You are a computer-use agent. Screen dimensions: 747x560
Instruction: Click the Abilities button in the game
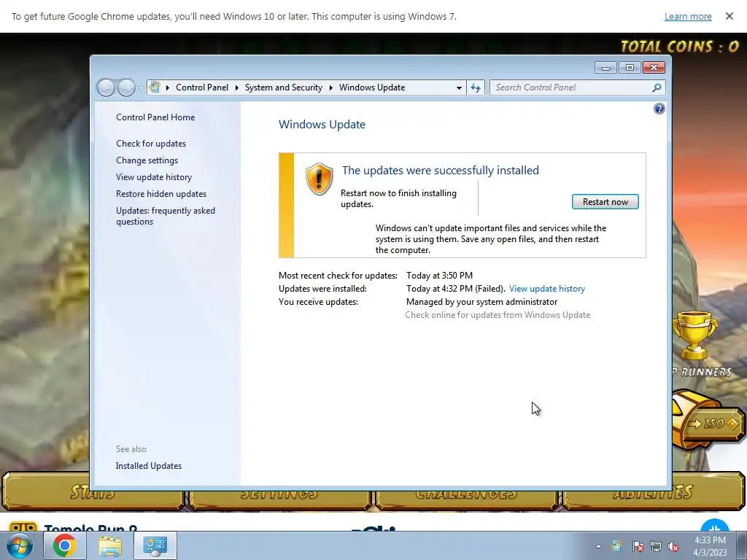coord(653,492)
